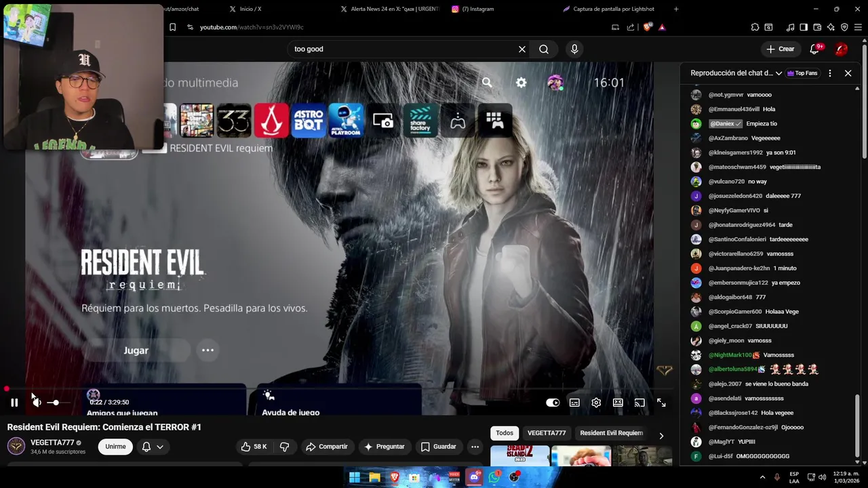Pause the YouTube video

14,403
